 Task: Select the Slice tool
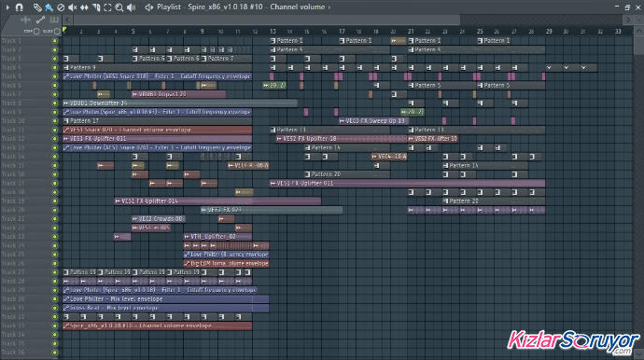(x=96, y=7)
